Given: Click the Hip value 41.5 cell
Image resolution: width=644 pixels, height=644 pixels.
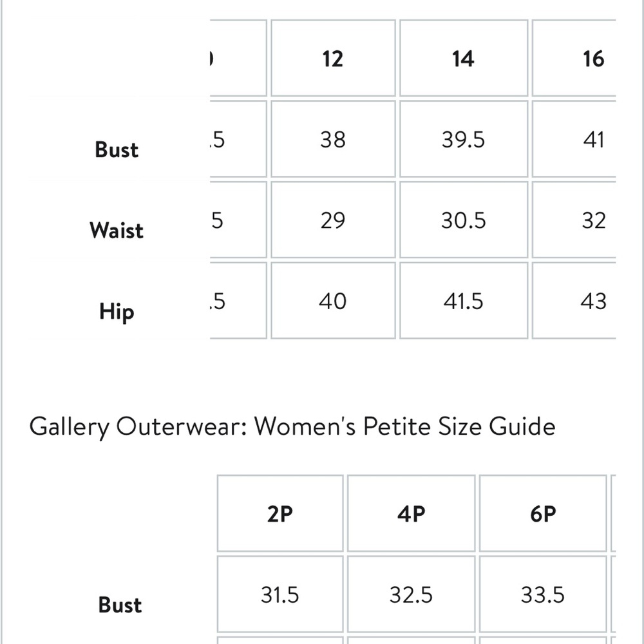Looking at the screenshot, I should tap(463, 301).
